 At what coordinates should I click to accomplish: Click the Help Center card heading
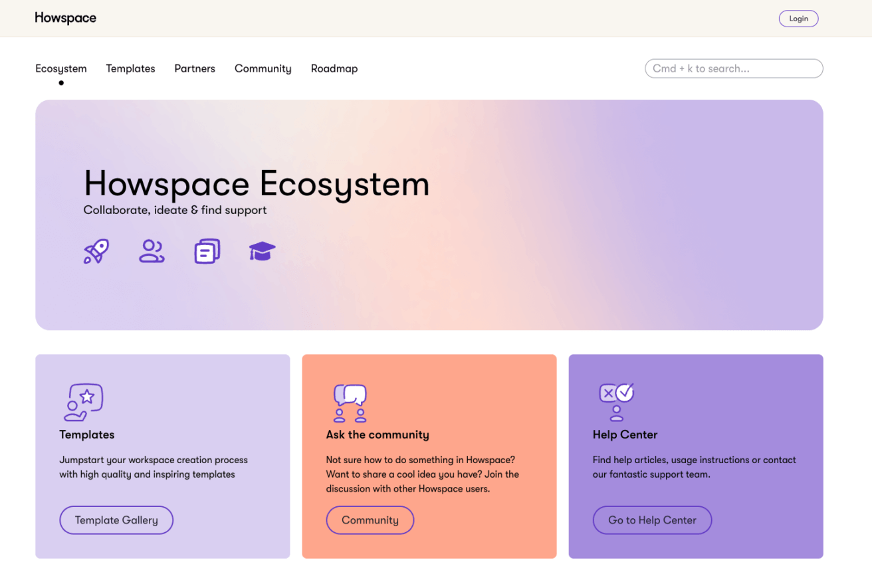(625, 435)
